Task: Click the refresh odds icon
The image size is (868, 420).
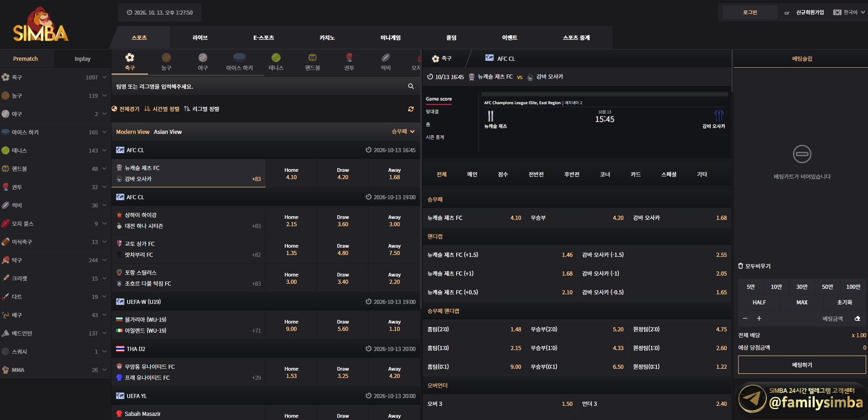Action: (x=411, y=109)
